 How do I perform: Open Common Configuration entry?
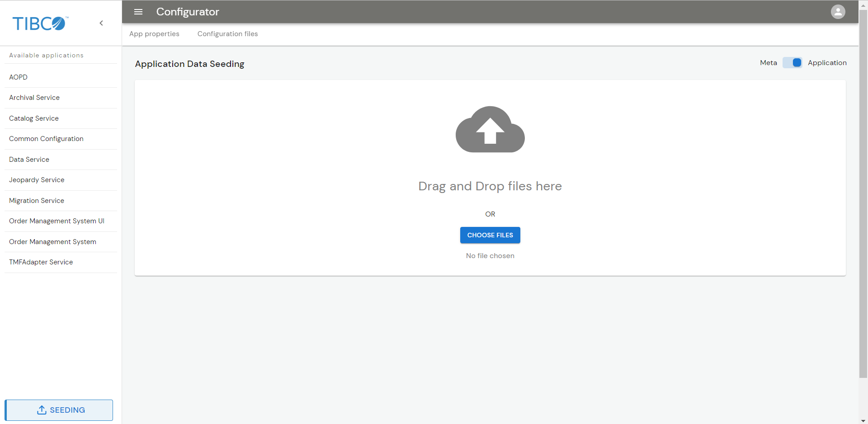point(61,139)
